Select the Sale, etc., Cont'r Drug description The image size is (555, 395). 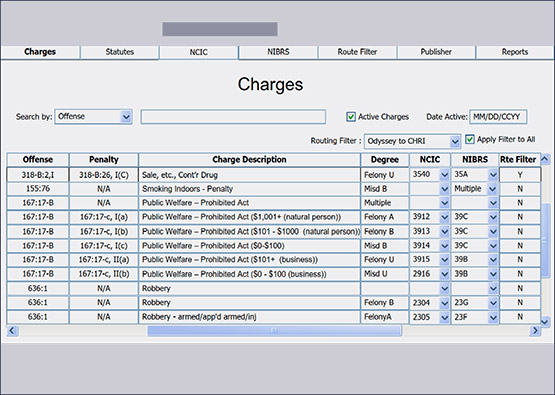[x=250, y=175]
